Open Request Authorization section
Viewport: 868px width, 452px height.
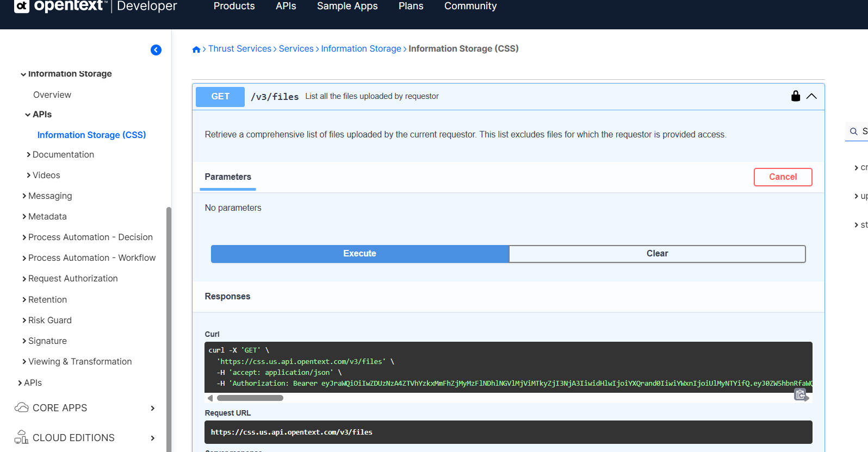coord(73,279)
